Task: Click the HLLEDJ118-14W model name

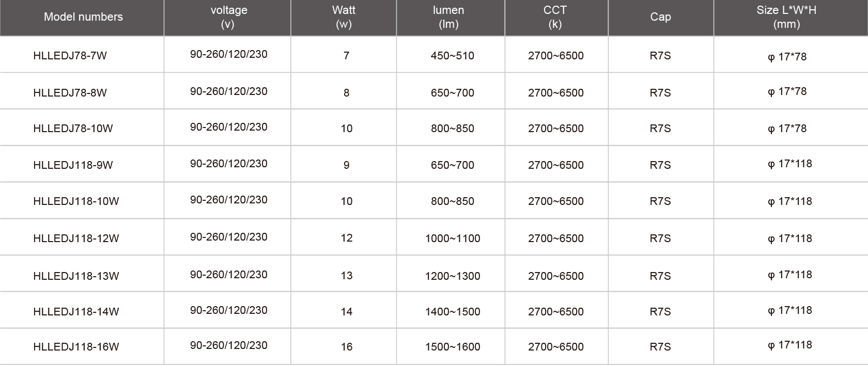Action: 76,312
